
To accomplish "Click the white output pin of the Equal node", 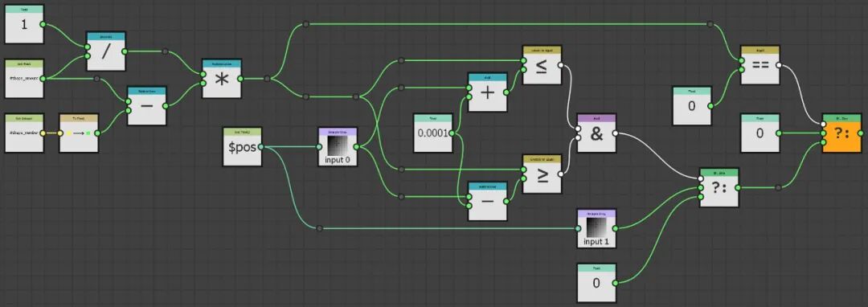I will pos(778,65).
